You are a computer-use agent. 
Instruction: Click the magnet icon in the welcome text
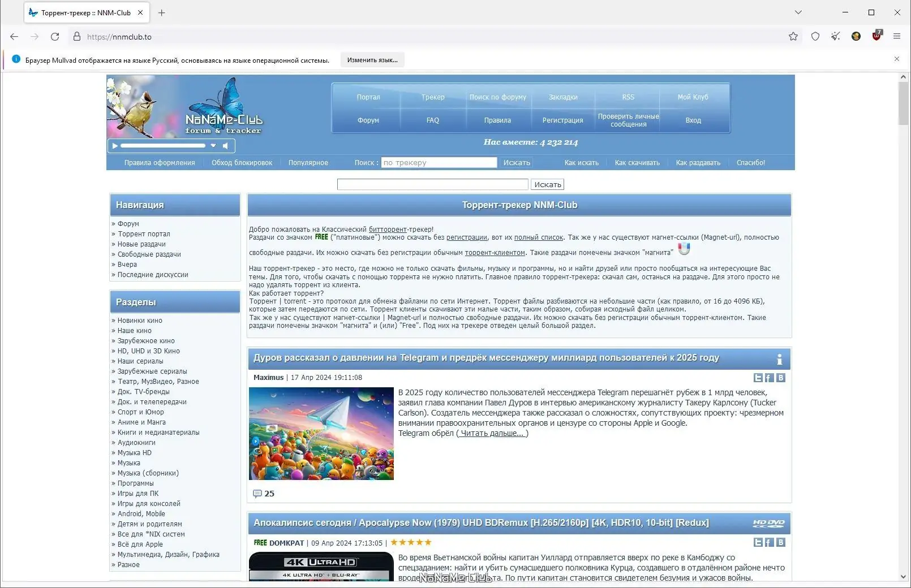click(x=684, y=249)
